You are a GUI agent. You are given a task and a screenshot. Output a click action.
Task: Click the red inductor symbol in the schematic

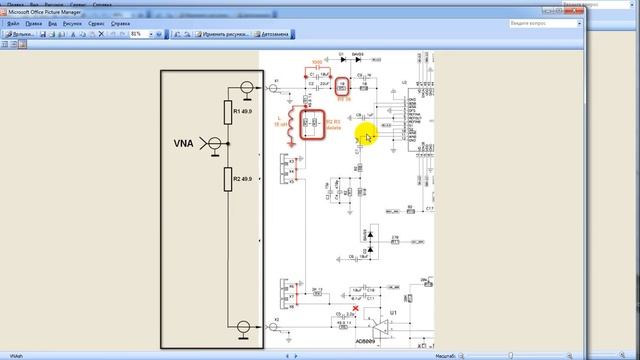(291, 127)
